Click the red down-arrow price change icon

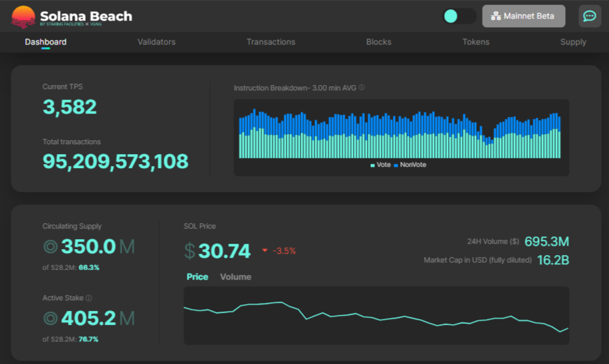tap(265, 250)
